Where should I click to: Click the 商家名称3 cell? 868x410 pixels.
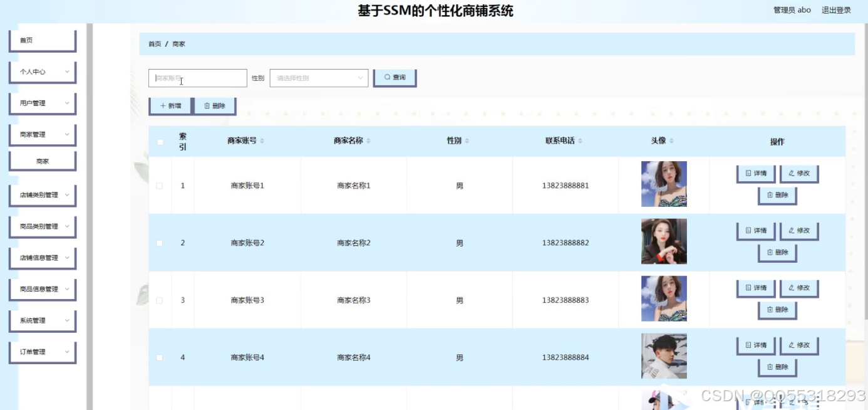354,300
